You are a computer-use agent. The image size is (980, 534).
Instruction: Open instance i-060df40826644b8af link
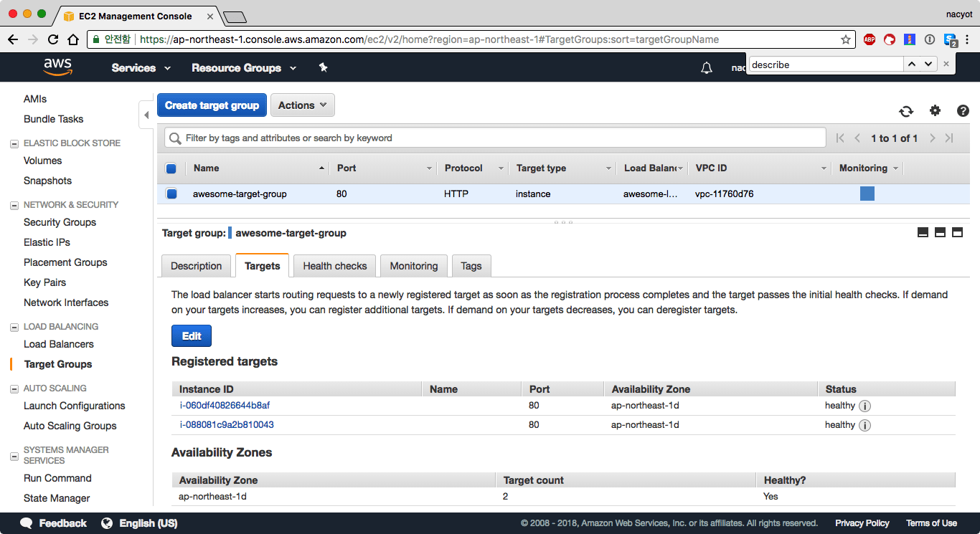[225, 406]
